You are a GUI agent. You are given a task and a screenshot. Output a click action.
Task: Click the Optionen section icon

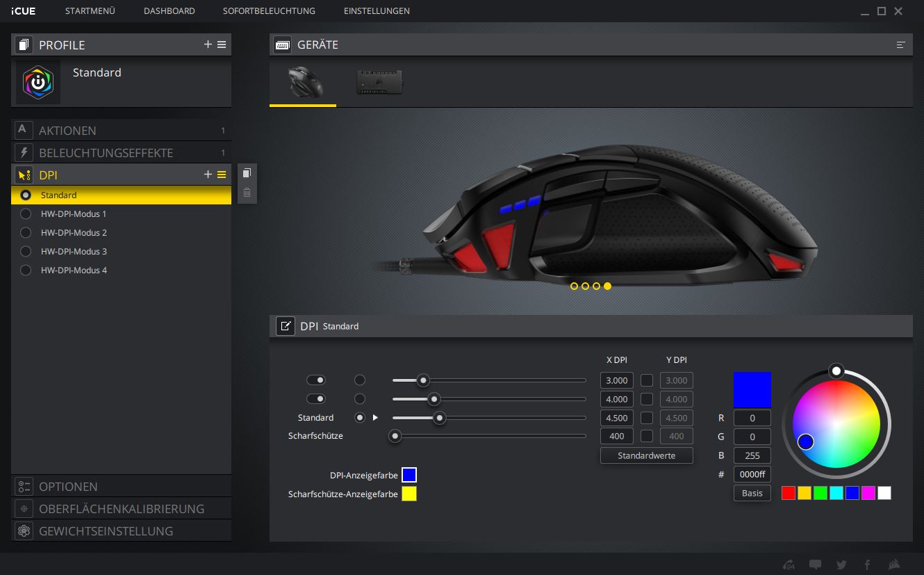(24, 486)
